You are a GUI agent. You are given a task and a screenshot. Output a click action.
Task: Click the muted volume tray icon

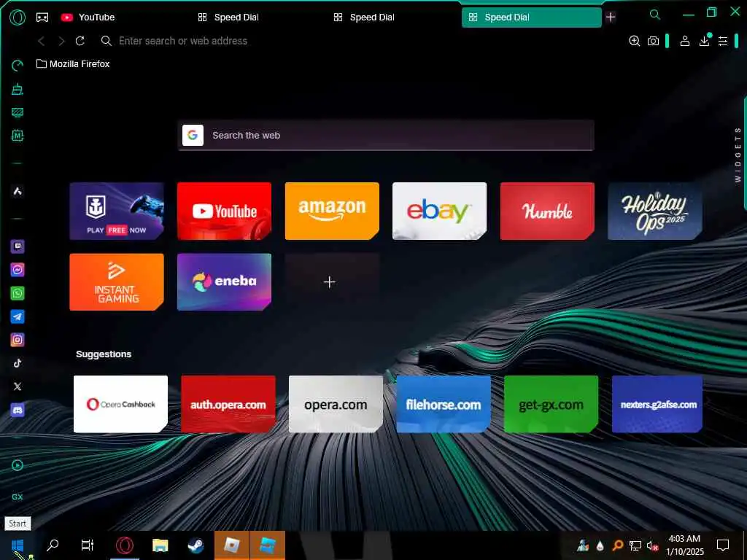[652, 545]
